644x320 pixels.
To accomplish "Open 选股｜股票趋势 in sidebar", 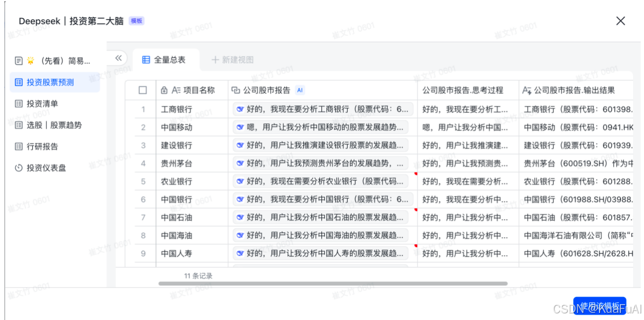I will pos(55,125).
